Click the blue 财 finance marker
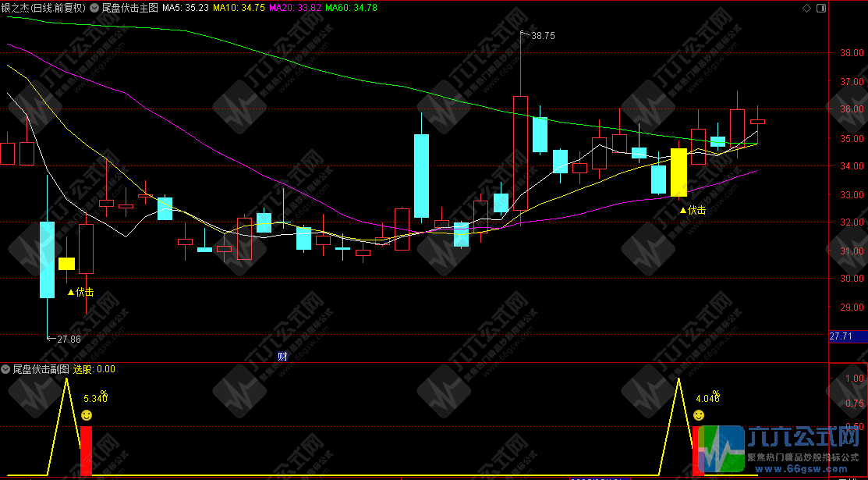The height and width of the screenshot is (480, 868). [x=282, y=356]
